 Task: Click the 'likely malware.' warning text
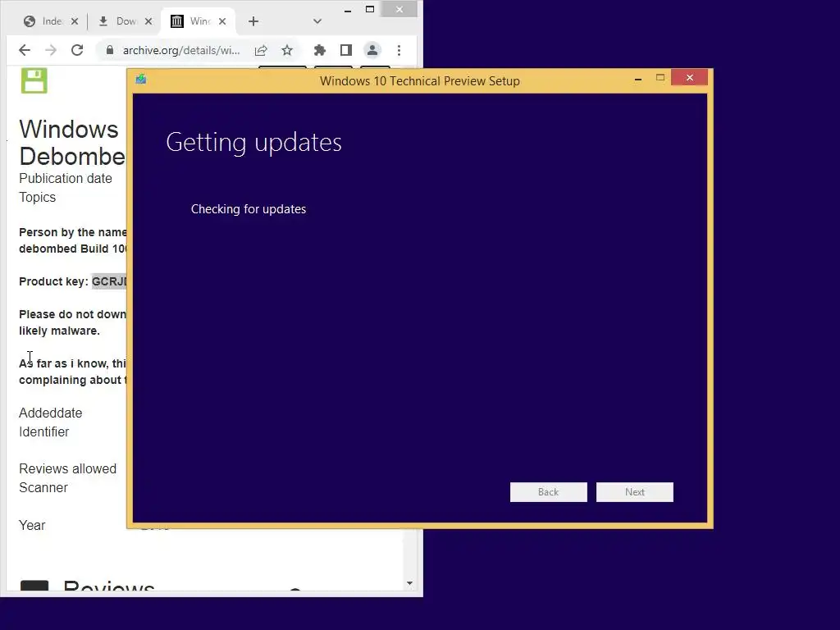[x=59, y=331]
